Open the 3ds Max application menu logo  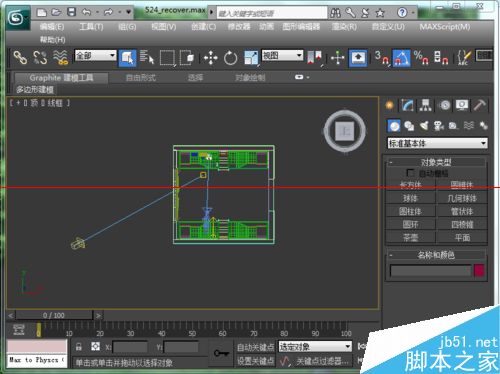point(17,18)
